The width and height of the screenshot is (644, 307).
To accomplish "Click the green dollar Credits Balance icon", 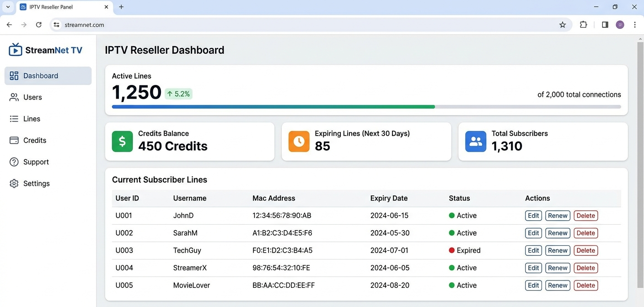I will click(x=122, y=141).
